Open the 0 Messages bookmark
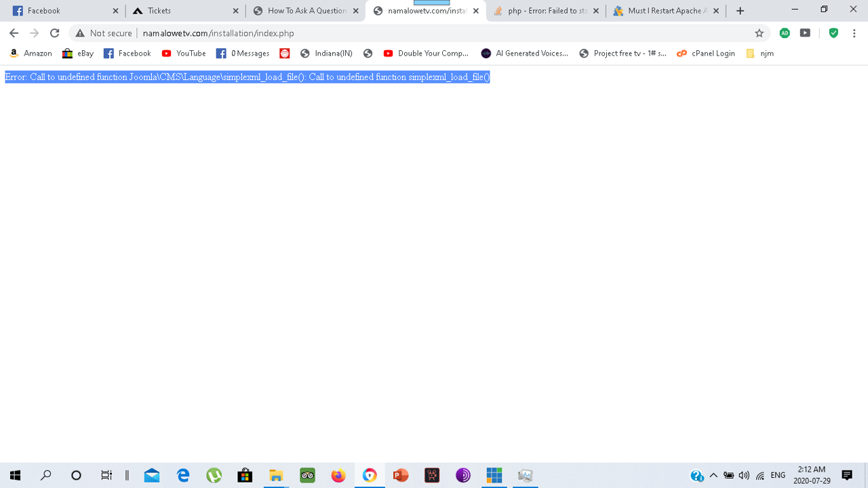 (243, 54)
